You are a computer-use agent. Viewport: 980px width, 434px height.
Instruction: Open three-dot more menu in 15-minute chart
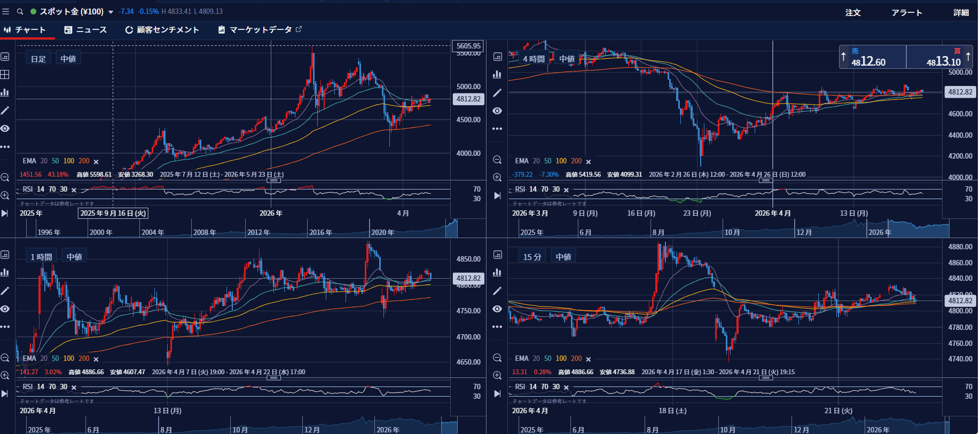point(497,327)
